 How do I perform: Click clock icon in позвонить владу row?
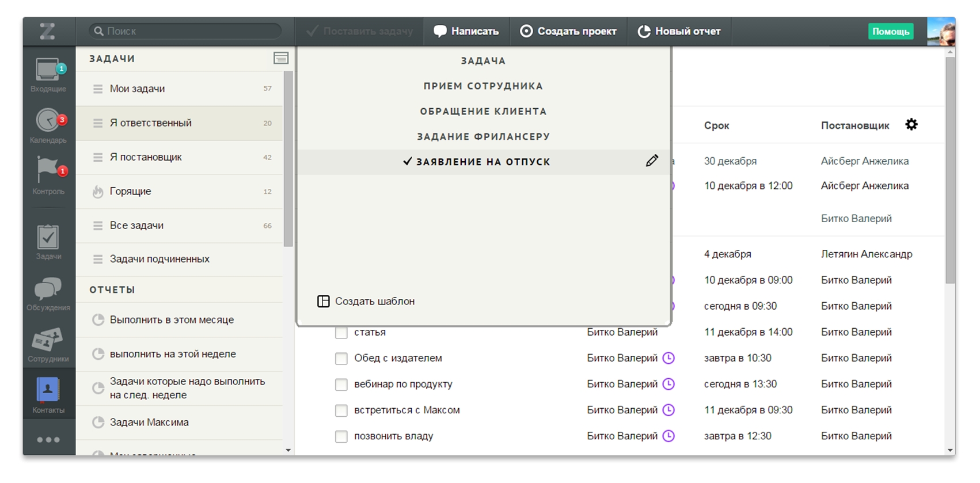tap(668, 436)
